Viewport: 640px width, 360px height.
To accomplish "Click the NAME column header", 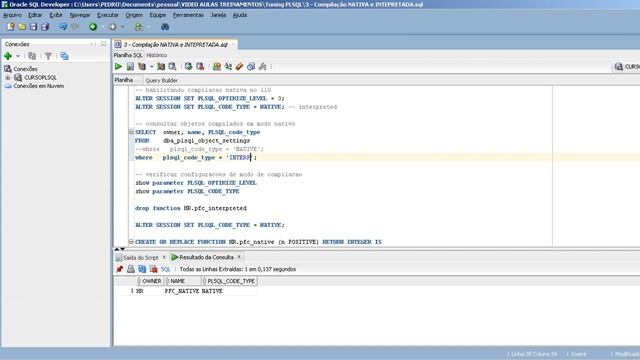I will coord(182,281).
